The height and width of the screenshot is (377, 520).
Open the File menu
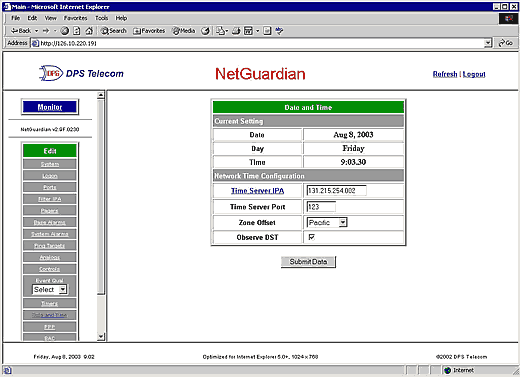[15, 18]
